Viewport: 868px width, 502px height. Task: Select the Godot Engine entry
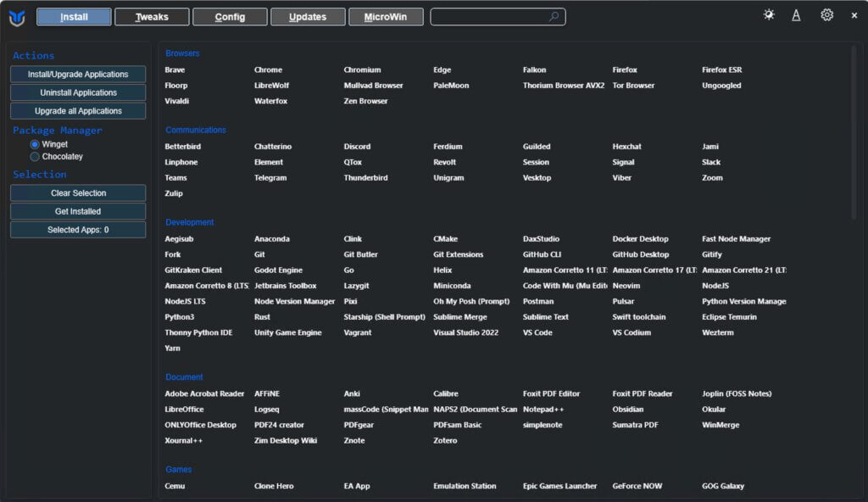coord(278,270)
